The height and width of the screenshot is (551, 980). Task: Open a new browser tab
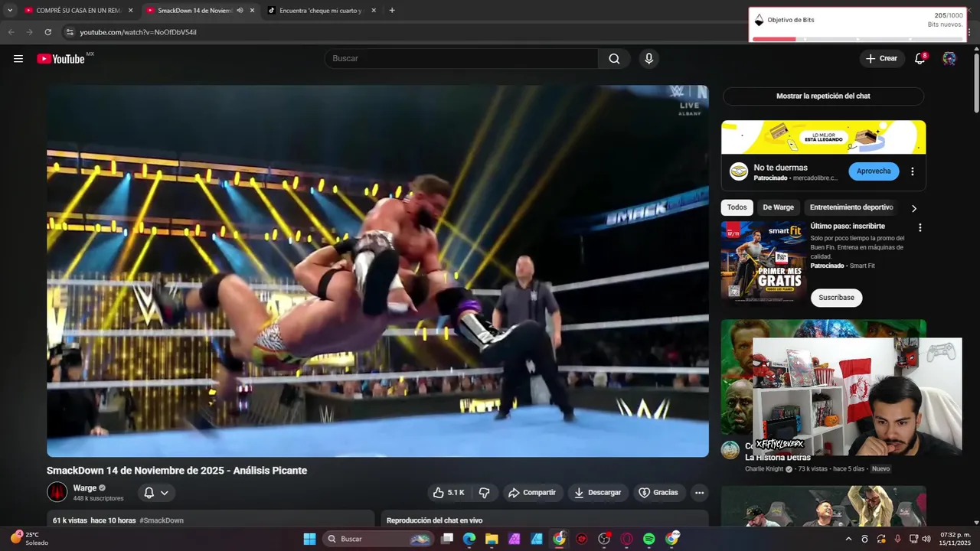coord(392,11)
